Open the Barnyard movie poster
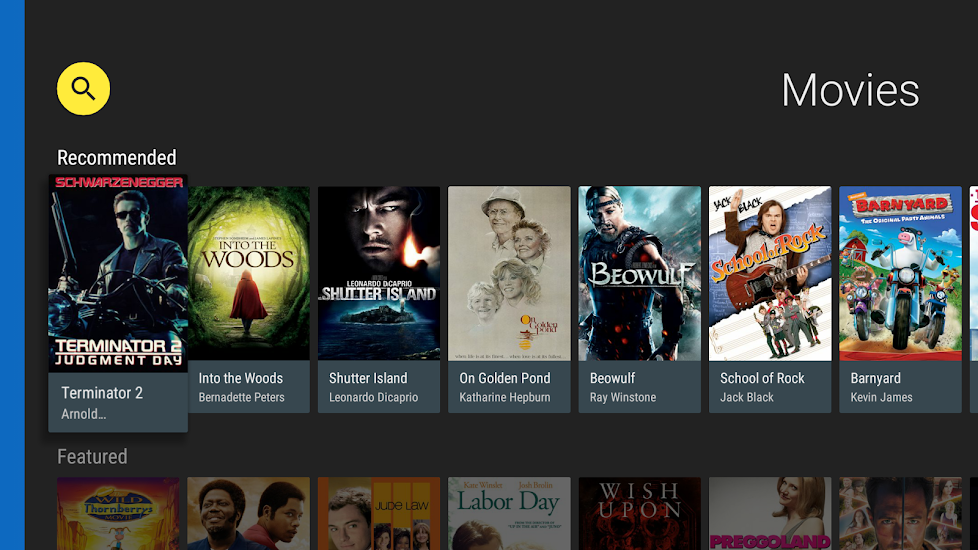Image resolution: width=978 pixels, height=550 pixels. tap(900, 273)
